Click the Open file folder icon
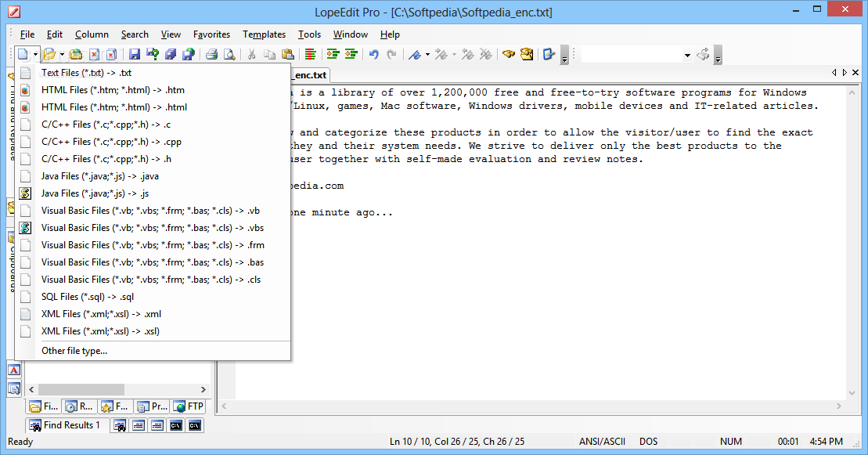Screen dimensions: 868x455 pos(50,54)
